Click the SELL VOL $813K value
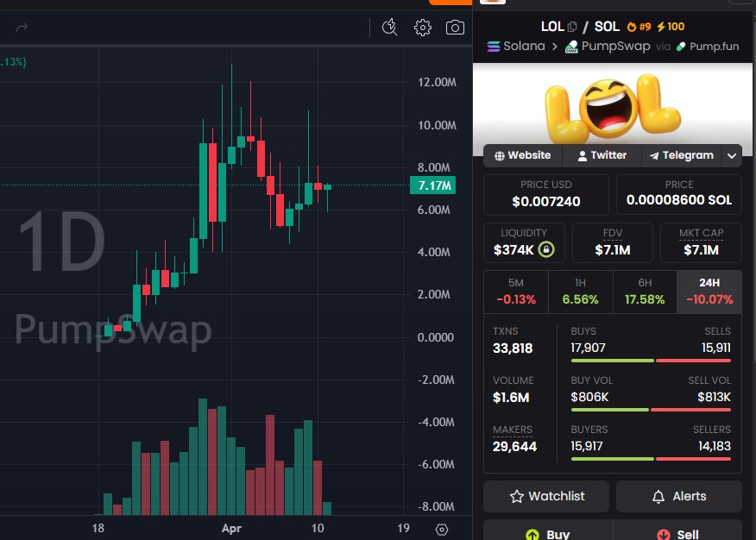756x540 pixels. (x=714, y=397)
